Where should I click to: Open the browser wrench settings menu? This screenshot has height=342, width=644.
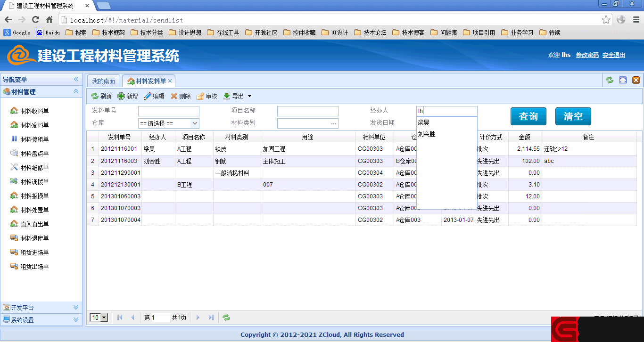point(636,20)
